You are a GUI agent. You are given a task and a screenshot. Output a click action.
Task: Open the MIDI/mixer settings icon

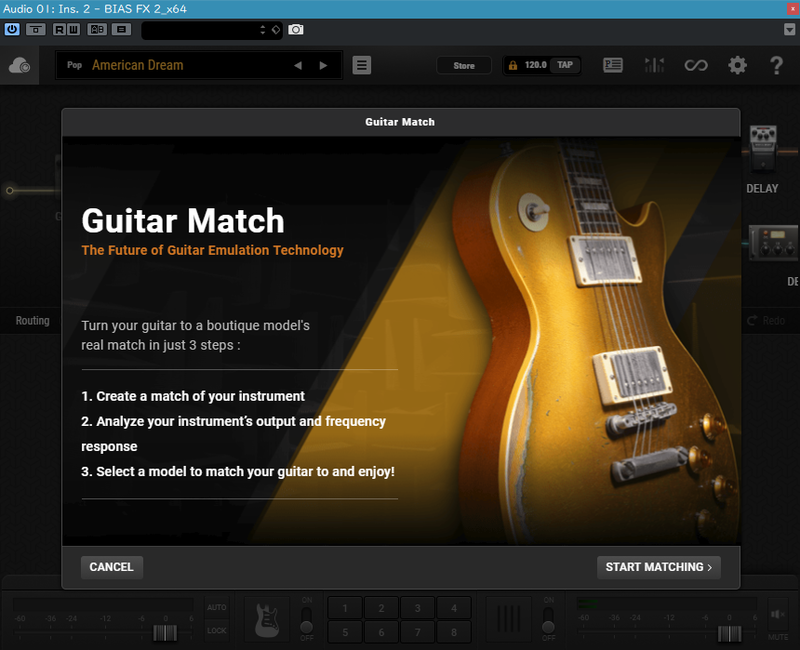tap(654, 65)
